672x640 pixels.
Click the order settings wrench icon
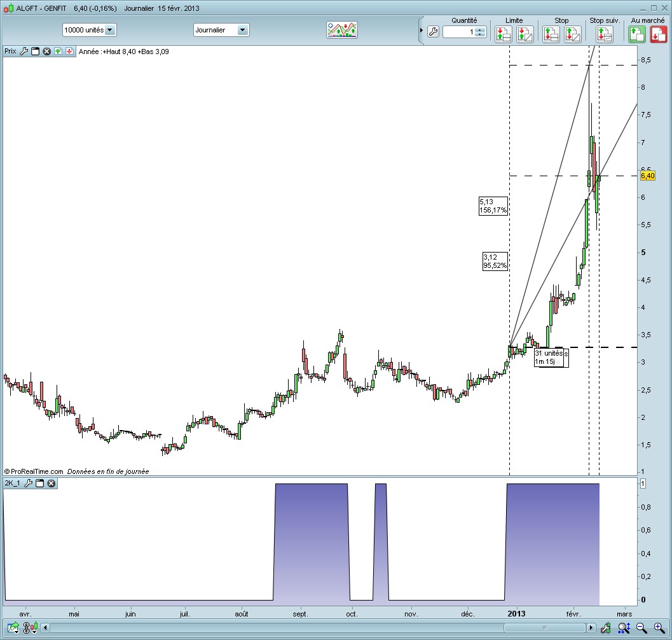click(433, 32)
